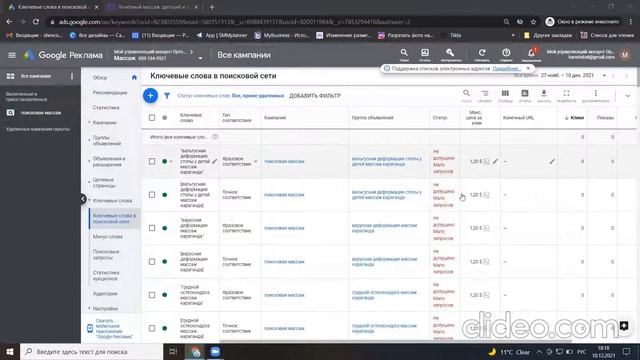Open the Статистика аукционов navigation item
640x360 pixels.
click(106, 276)
